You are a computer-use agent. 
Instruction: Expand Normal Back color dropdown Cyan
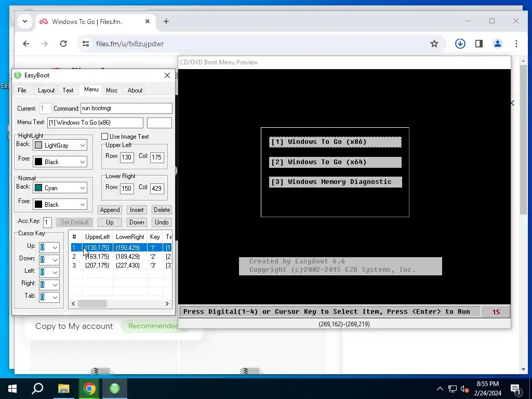coord(83,188)
